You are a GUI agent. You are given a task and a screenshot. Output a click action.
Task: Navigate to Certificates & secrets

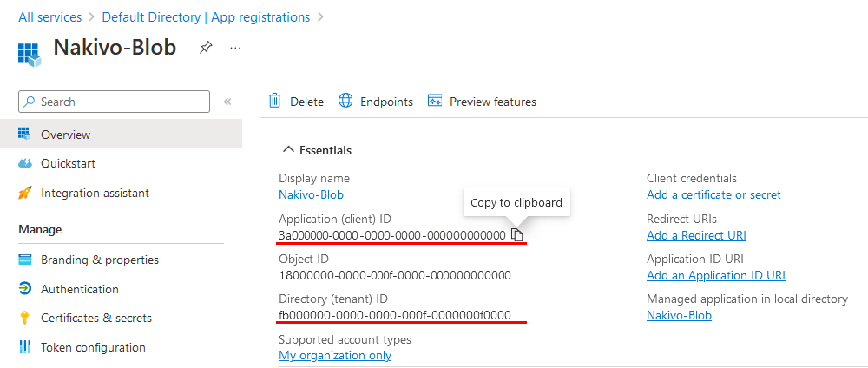tap(95, 318)
